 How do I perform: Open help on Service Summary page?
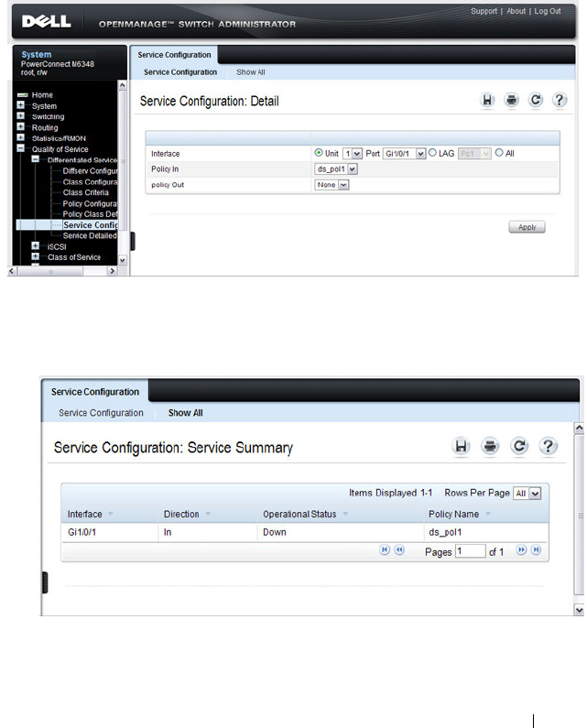548,446
